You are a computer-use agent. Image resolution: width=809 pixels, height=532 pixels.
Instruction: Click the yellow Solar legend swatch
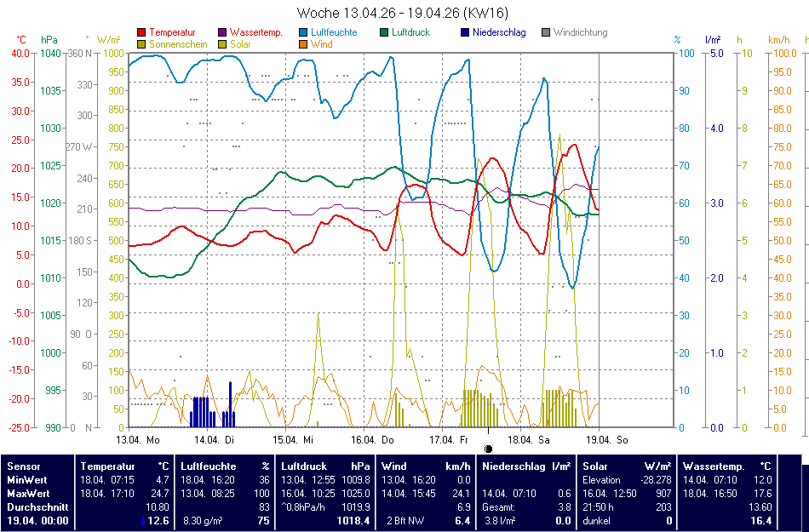pos(223,44)
